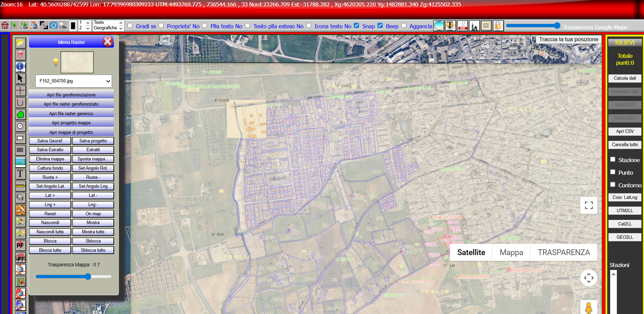
Task: Click the blue camera capture icon
Action: pyautogui.click(x=53, y=25)
